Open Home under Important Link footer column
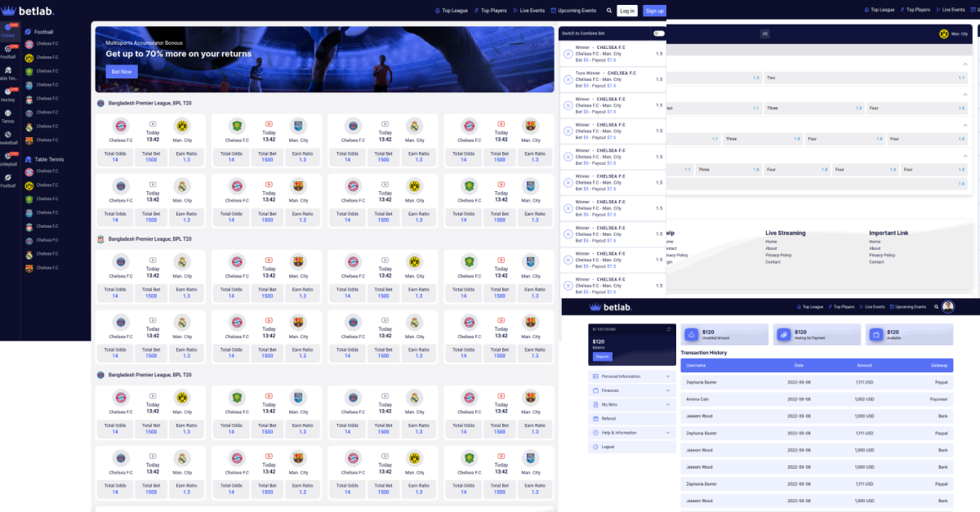 coord(875,242)
